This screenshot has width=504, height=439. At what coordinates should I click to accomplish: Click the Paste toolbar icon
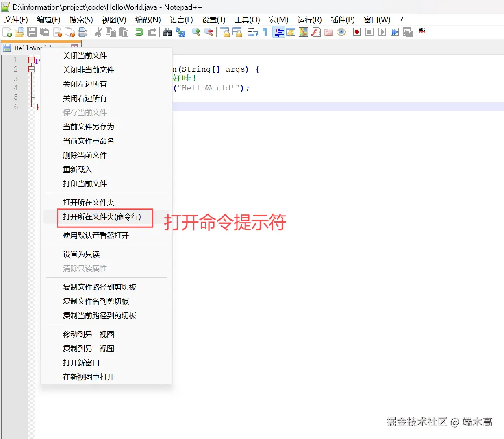(x=124, y=32)
